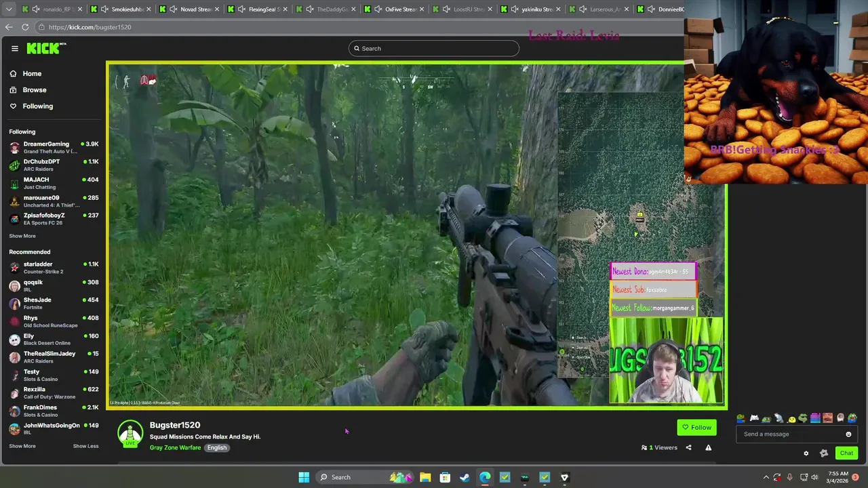Open MAJACH's channel

[54, 183]
